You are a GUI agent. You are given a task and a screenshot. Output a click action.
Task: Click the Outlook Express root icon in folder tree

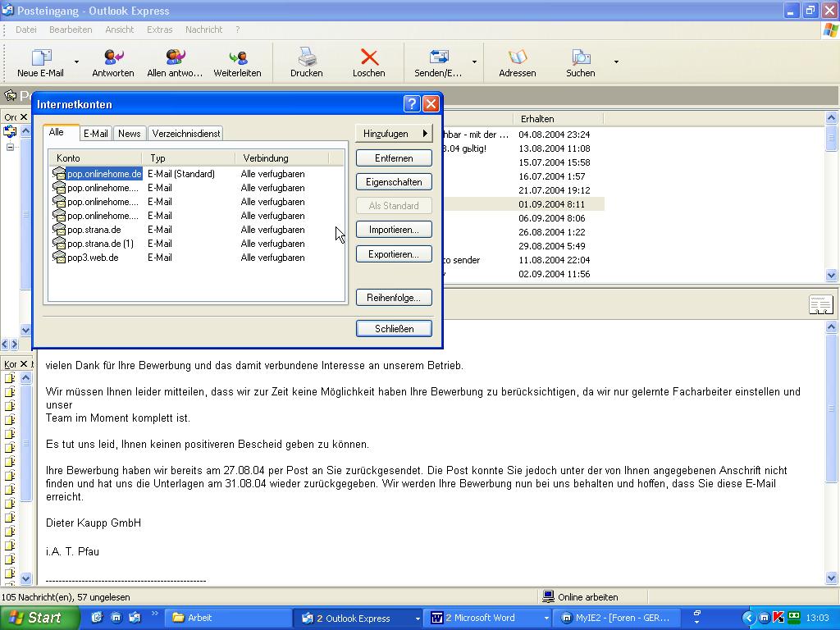tap(10, 131)
